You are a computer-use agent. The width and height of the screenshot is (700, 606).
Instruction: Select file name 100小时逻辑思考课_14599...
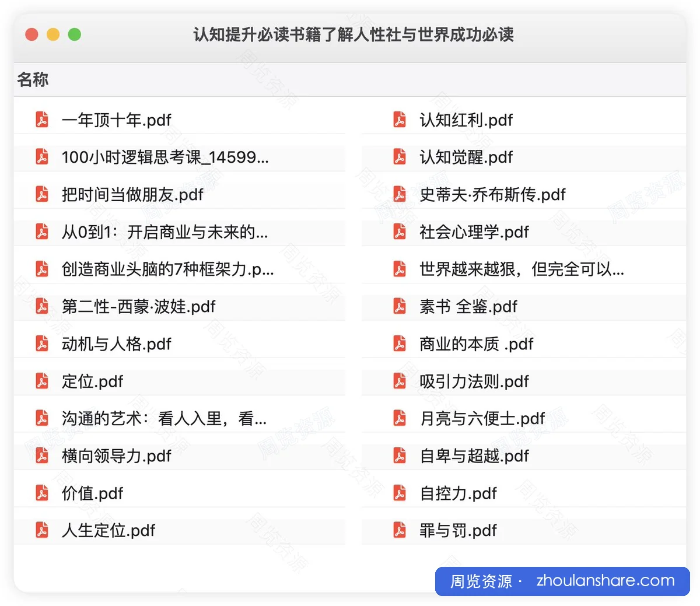coord(165,157)
